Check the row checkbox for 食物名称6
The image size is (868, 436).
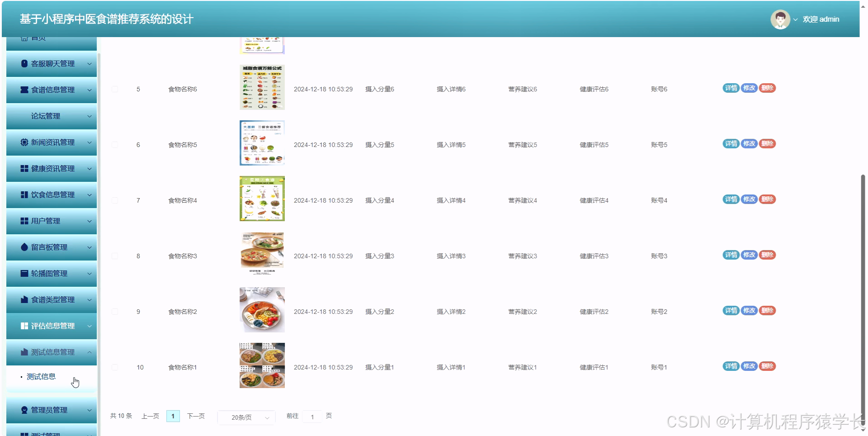(x=114, y=89)
